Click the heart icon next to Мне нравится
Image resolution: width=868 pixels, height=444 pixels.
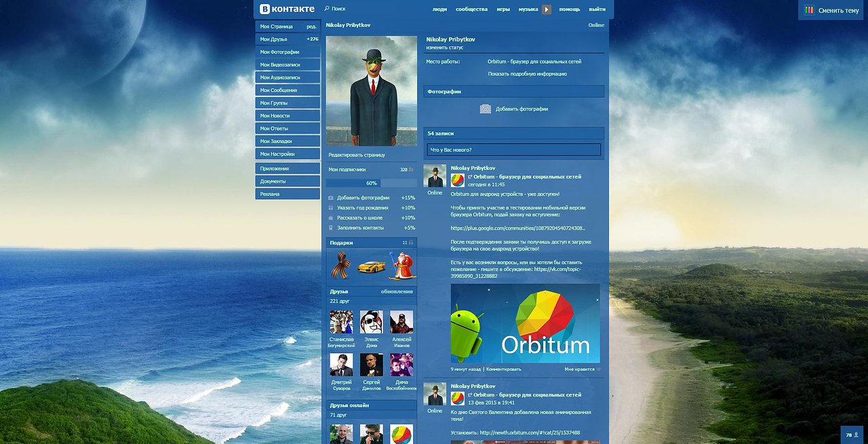[598, 369]
